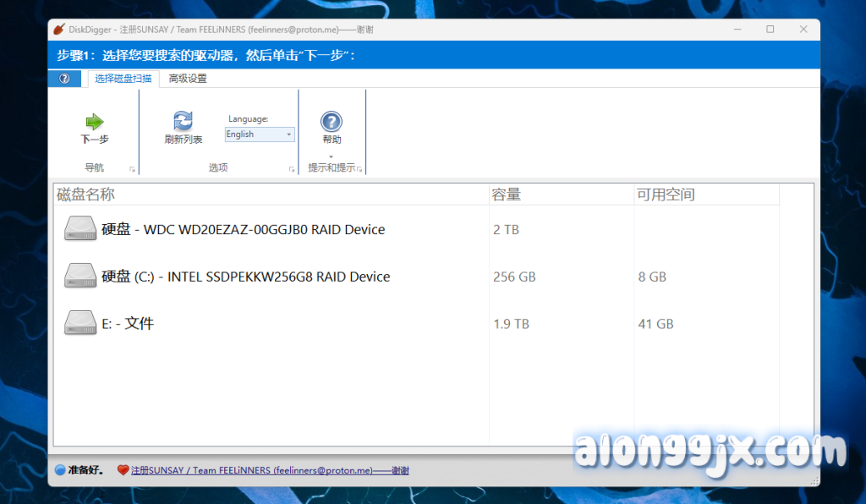
Task: Click the green 下一步 (Next) arrow icon
Action: pos(95,122)
